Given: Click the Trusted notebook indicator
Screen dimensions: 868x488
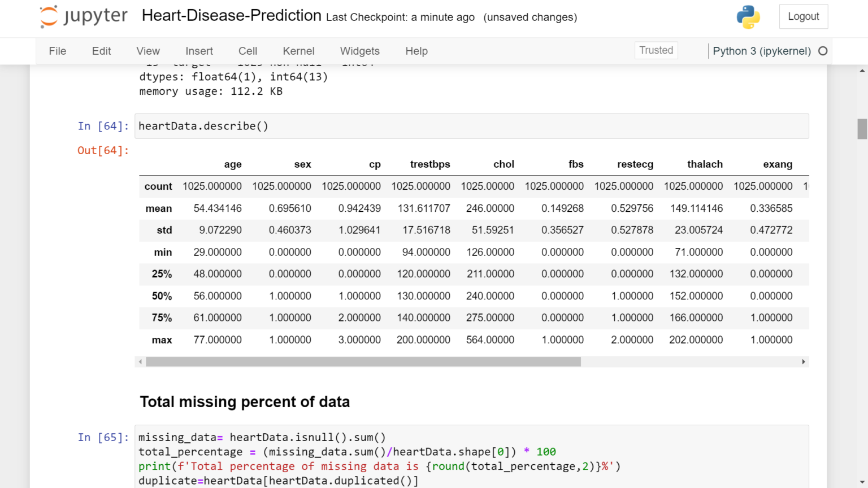Looking at the screenshot, I should [x=656, y=50].
